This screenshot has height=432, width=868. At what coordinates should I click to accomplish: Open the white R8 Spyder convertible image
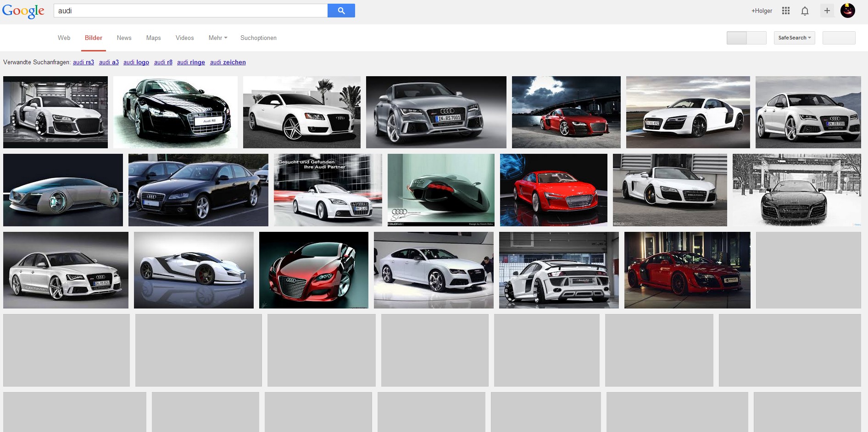[x=670, y=190]
